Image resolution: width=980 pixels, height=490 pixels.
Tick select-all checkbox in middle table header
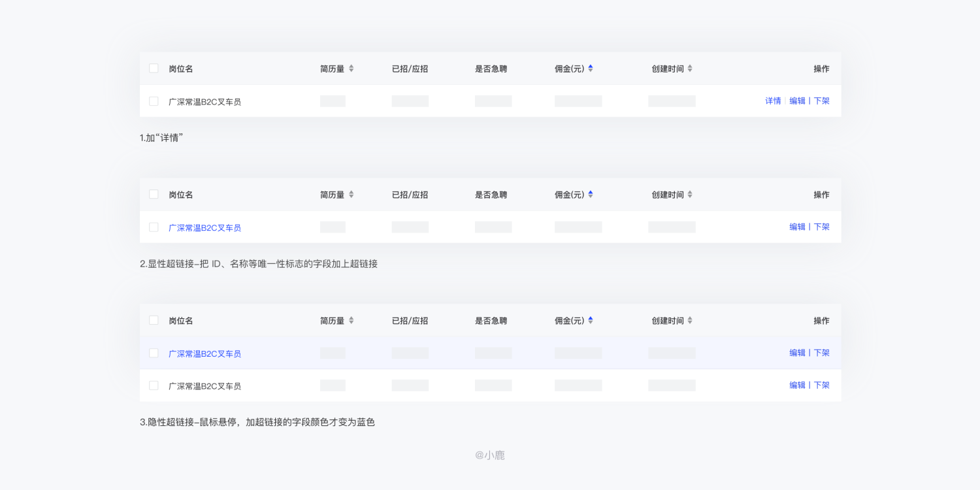(154, 194)
